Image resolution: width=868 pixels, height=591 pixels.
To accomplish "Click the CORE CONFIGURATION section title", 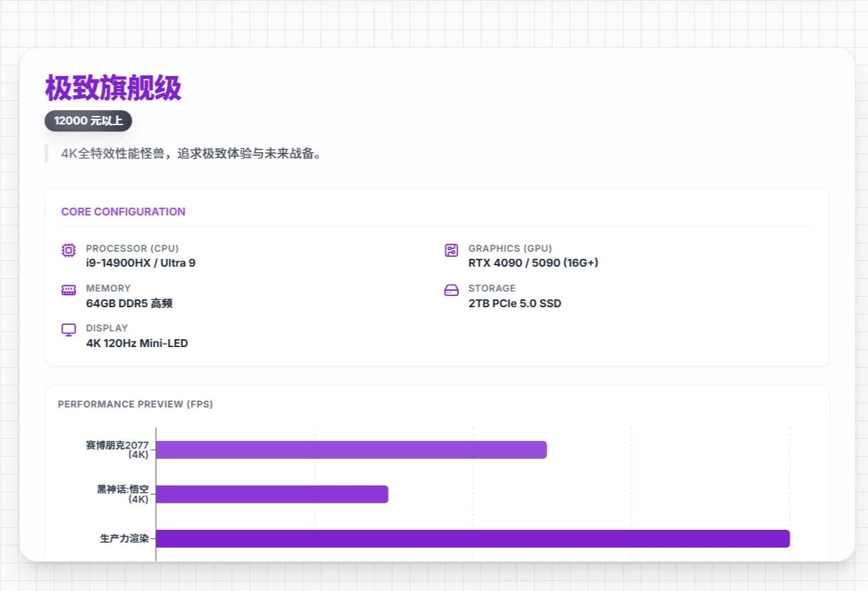I will [123, 212].
